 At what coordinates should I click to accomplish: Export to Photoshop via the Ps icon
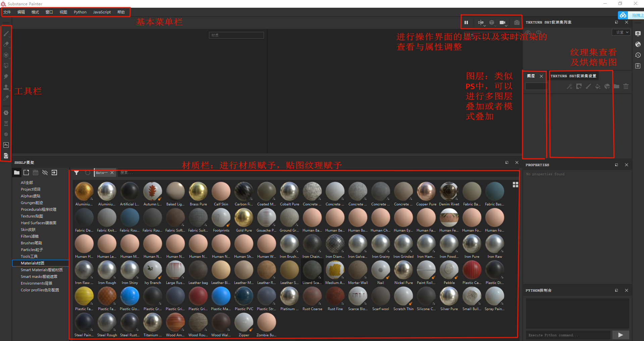click(6, 145)
